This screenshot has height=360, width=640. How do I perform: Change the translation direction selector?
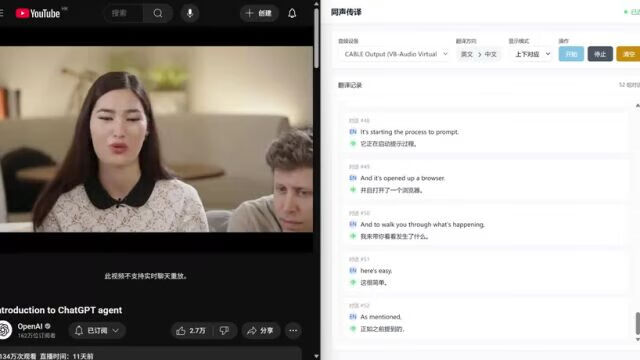(478, 54)
